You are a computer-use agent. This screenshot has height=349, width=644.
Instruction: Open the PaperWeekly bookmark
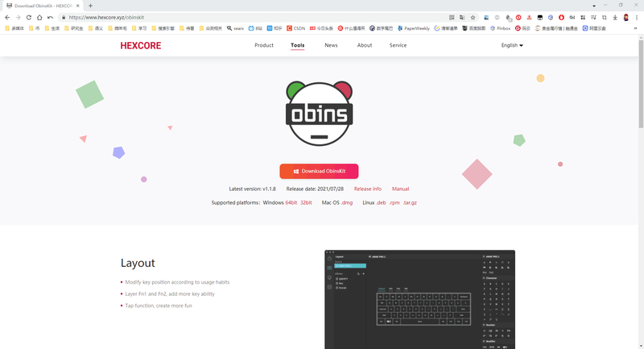click(413, 28)
